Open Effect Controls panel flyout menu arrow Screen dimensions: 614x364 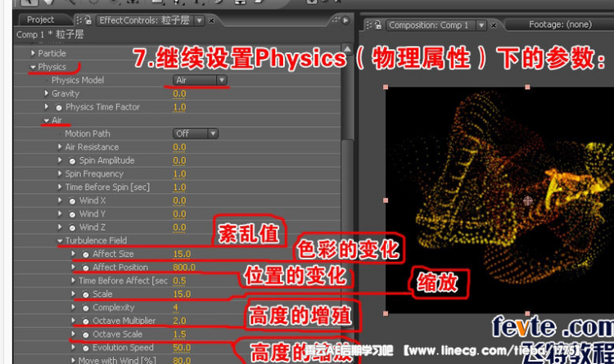(345, 20)
